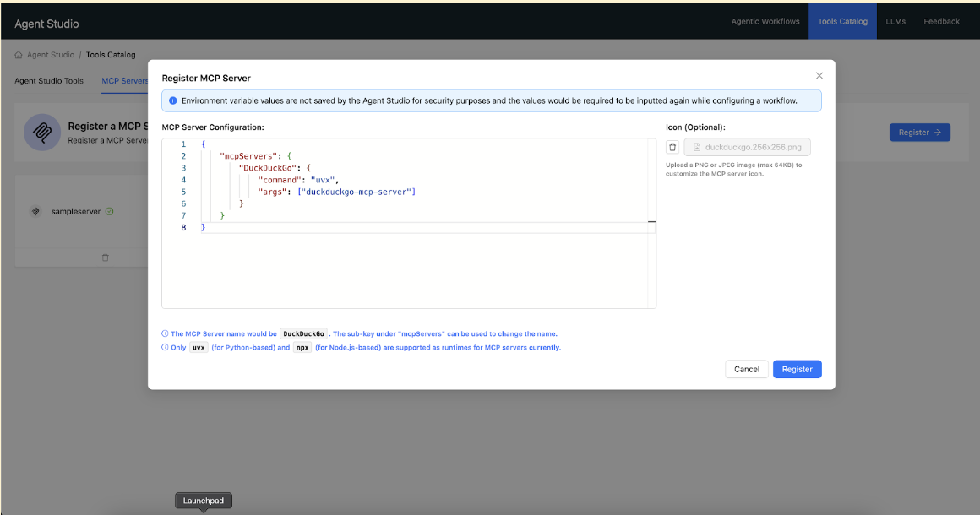Click the blue info icon in alert banner
The height and width of the screenshot is (515, 980).
pyautogui.click(x=172, y=101)
